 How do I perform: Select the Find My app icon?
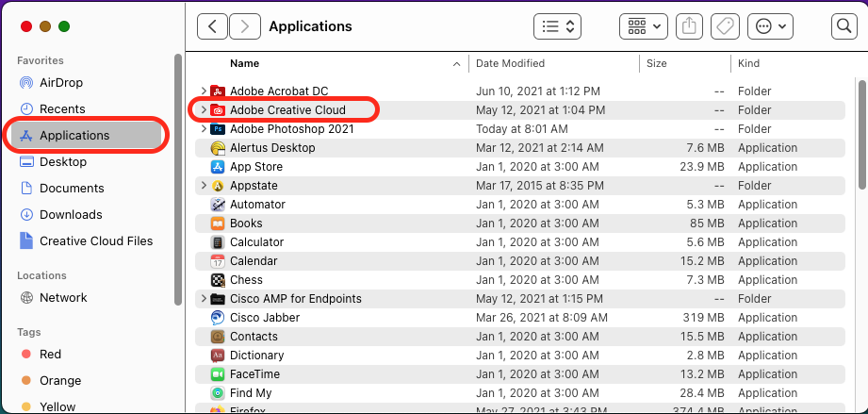coord(218,393)
